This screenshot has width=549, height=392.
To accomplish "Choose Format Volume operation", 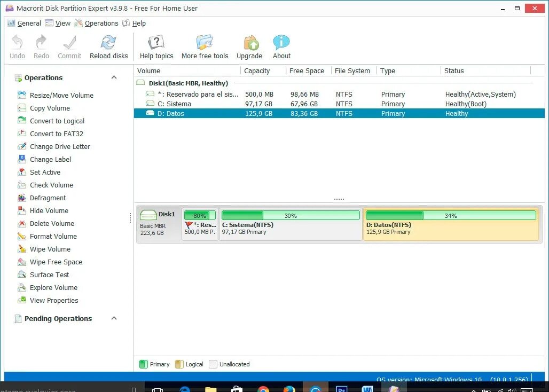I will pos(48,236).
